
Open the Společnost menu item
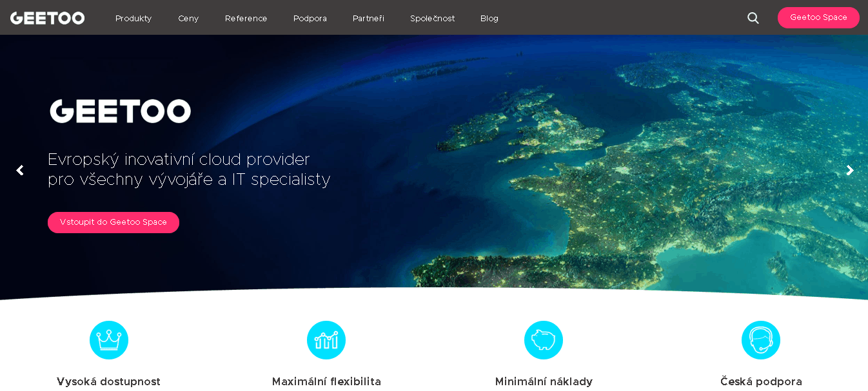click(x=432, y=18)
